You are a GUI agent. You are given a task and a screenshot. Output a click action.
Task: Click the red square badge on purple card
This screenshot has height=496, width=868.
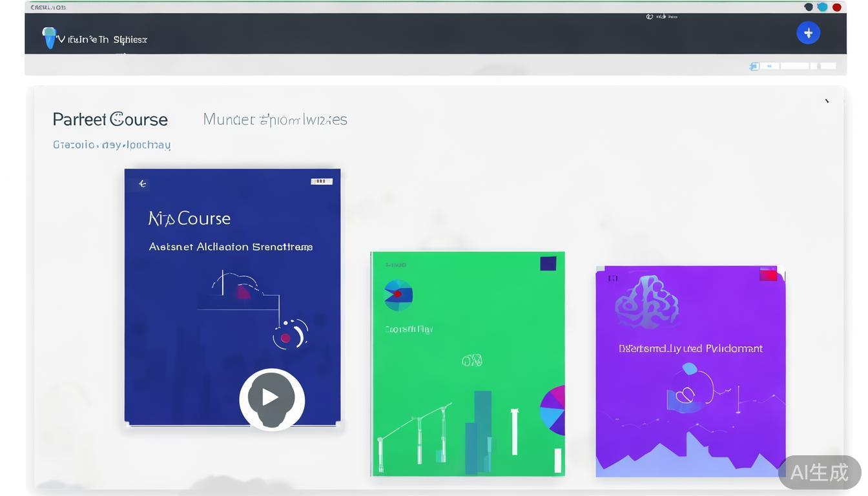768,275
